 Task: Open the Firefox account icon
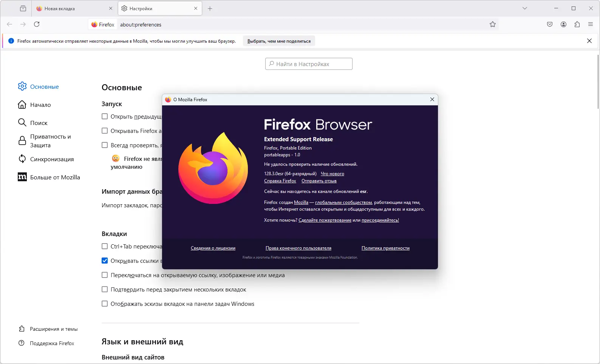click(x=563, y=25)
